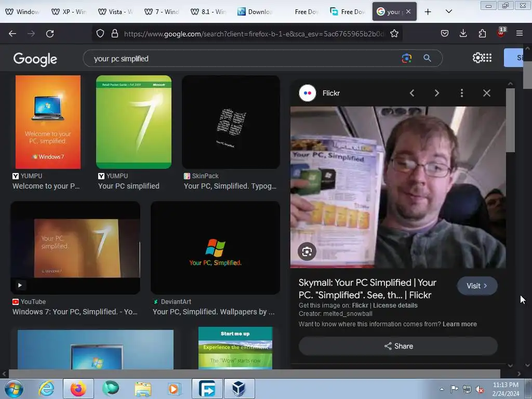Open green Windows 7 pocket guide thumbnail
The image size is (532, 399).
(134, 122)
